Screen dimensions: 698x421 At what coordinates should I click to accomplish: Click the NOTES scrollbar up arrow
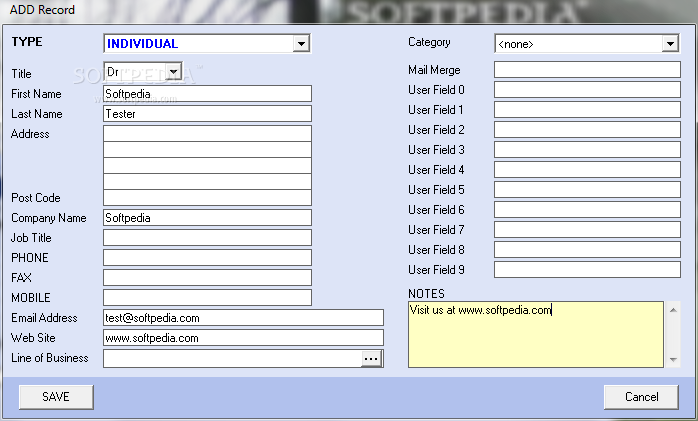(x=673, y=310)
